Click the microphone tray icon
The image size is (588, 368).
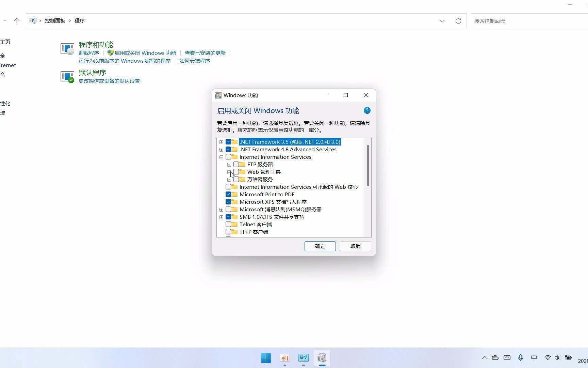[x=521, y=358]
